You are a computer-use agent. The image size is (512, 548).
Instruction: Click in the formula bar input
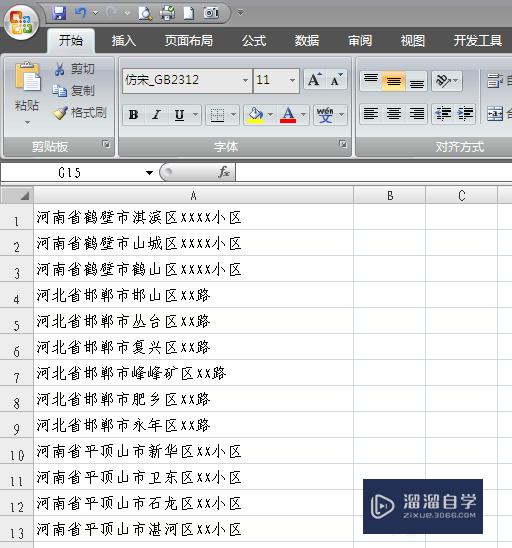pos(374,172)
